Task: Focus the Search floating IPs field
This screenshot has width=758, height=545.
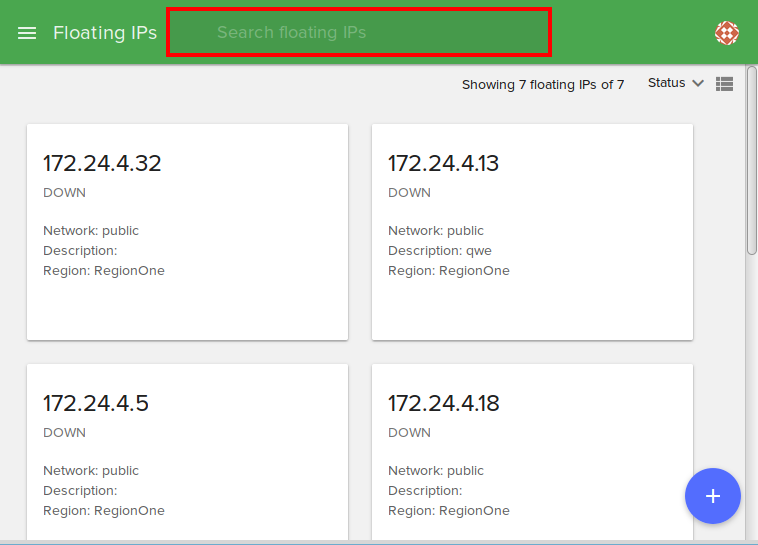Action: click(x=358, y=33)
